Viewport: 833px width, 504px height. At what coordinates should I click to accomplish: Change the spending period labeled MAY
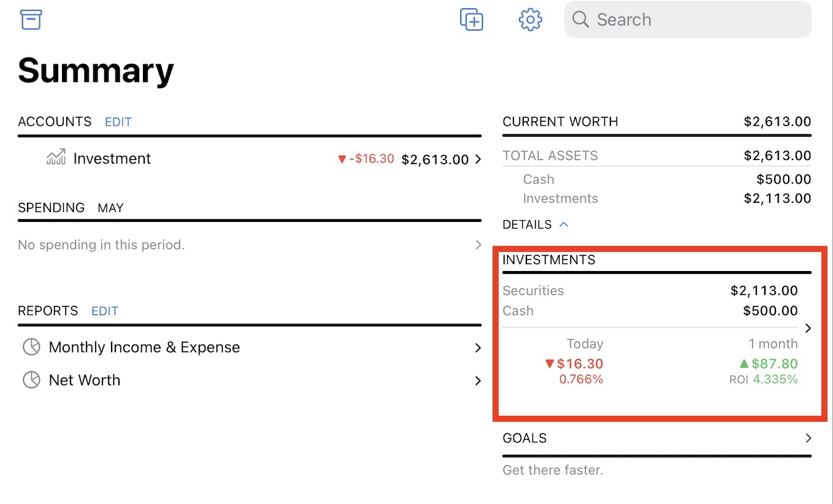(110, 208)
